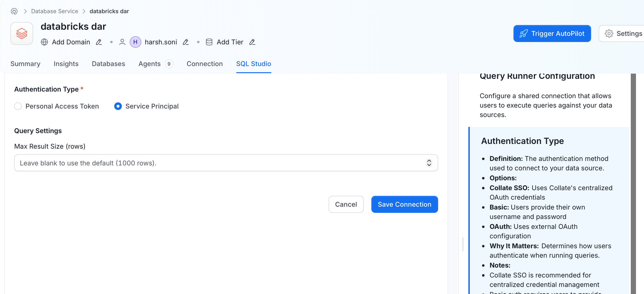Click the documentation panel vertical scrollbar
The height and width of the screenshot is (294, 644).
coord(633,184)
